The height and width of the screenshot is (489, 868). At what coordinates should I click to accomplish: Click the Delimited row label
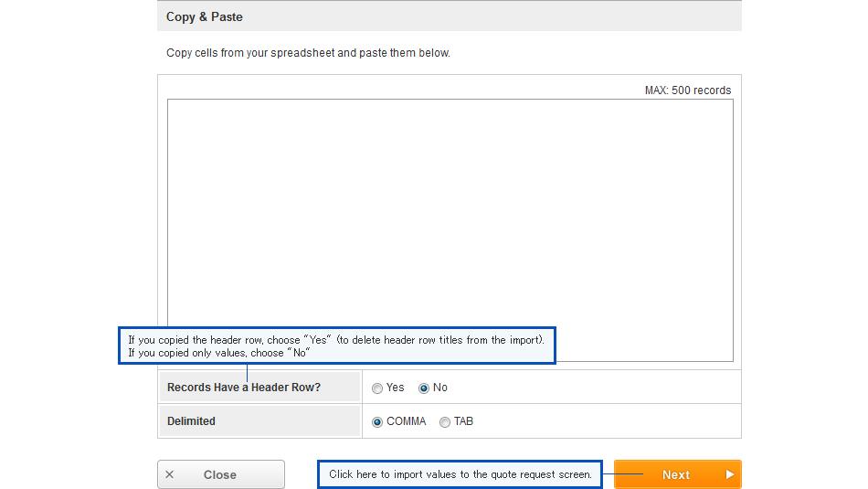(x=192, y=421)
